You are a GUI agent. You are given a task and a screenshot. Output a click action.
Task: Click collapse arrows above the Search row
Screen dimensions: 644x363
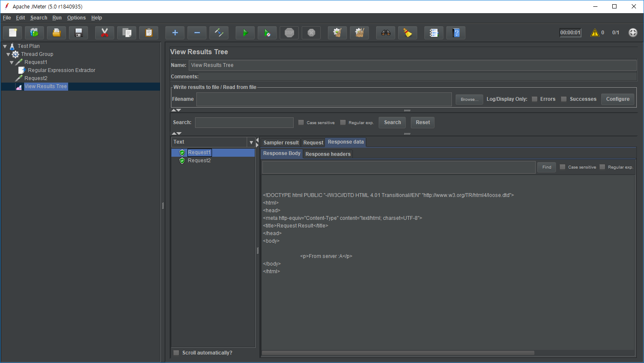pos(176,110)
